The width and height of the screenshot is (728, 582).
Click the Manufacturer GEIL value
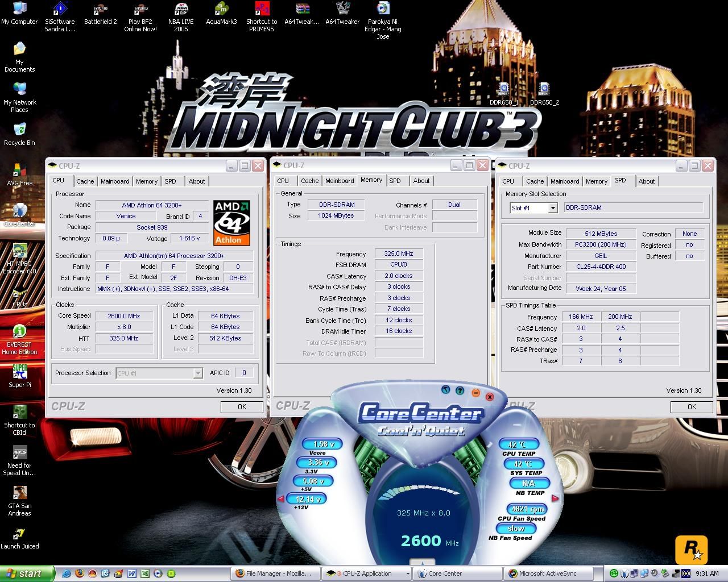point(601,256)
